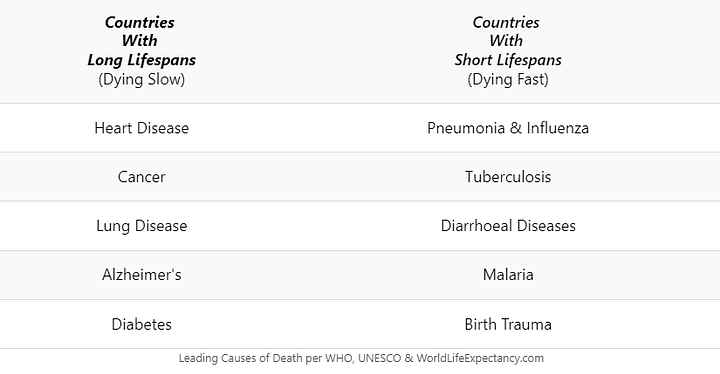Viewport: 720px width, 374px height.
Task: Click the Malaria table entry
Action: [x=508, y=275]
